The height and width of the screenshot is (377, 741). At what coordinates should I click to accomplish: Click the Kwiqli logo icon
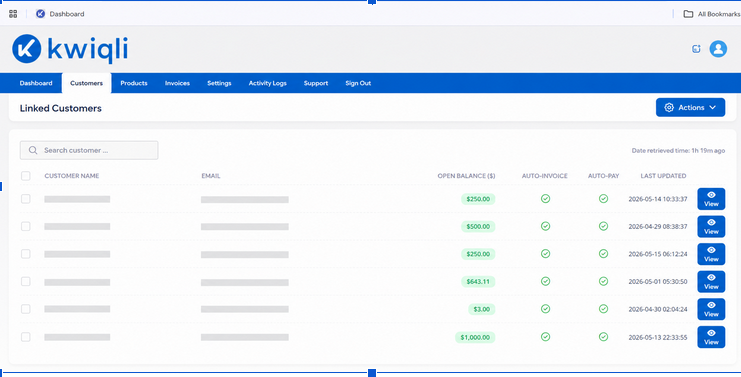(x=26, y=49)
